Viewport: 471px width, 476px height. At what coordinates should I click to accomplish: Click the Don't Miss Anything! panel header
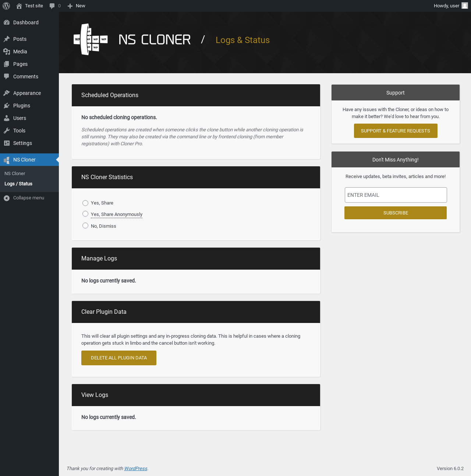pos(396,160)
